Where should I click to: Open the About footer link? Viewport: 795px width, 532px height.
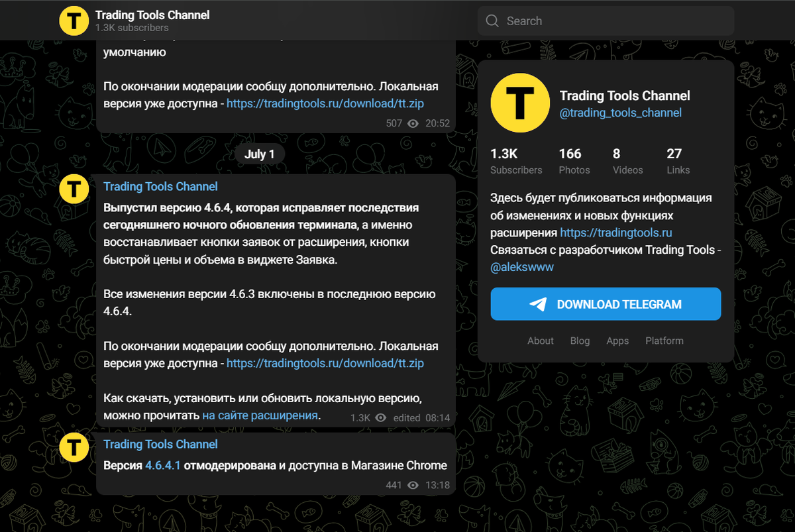tap(541, 341)
